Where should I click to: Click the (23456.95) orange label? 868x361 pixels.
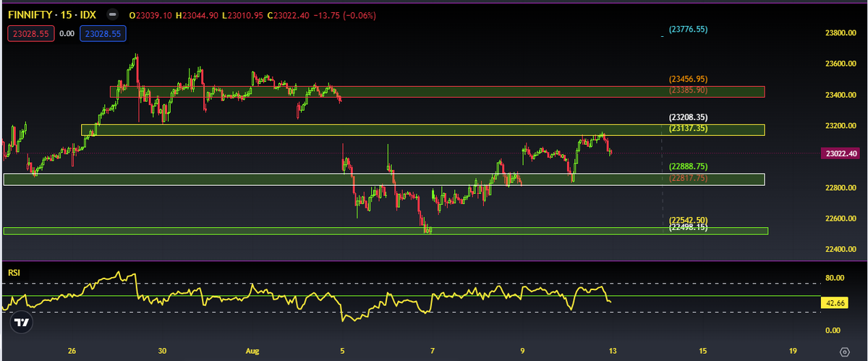[x=688, y=78]
